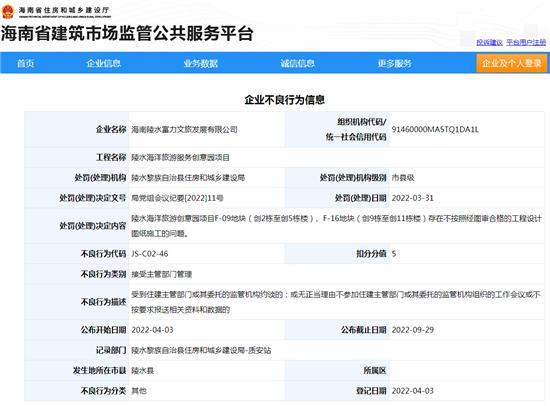Open the 业务数据 menu item
Viewport: 550px width, 406px height.
tap(201, 63)
